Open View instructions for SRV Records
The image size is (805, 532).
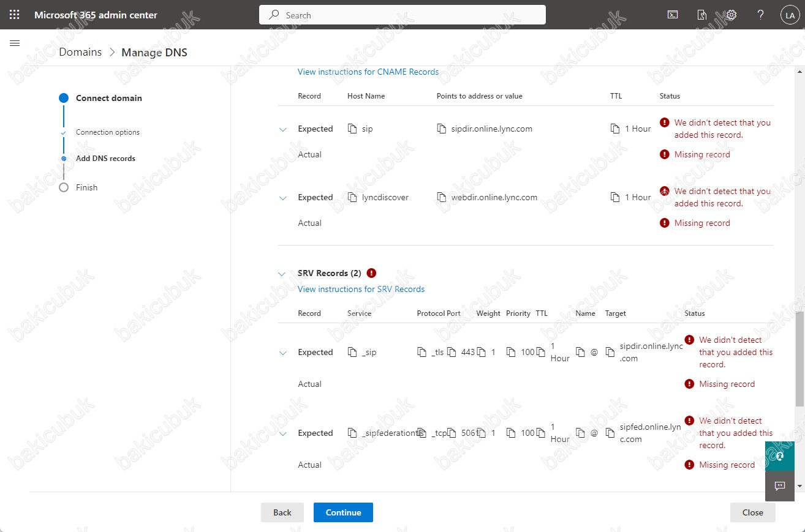tap(361, 289)
